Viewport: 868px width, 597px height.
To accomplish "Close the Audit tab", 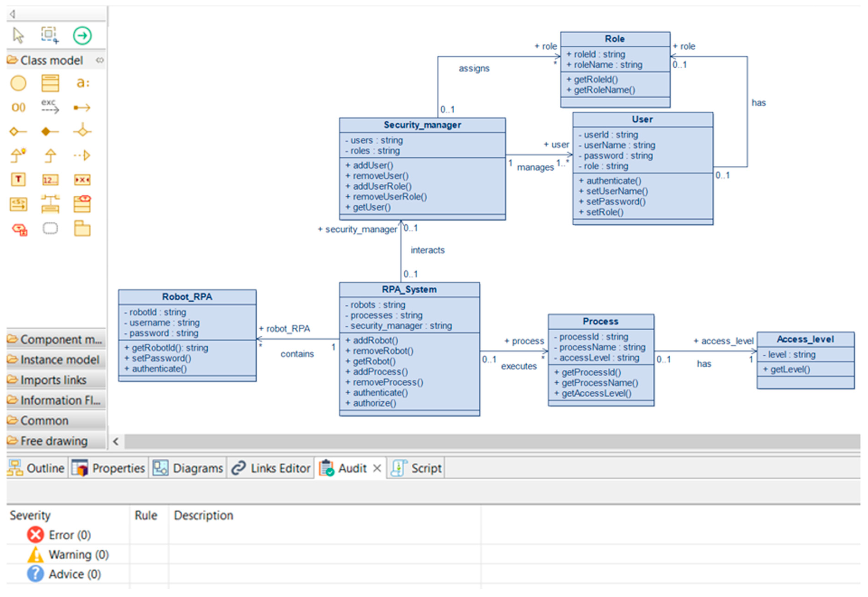I will [377, 468].
